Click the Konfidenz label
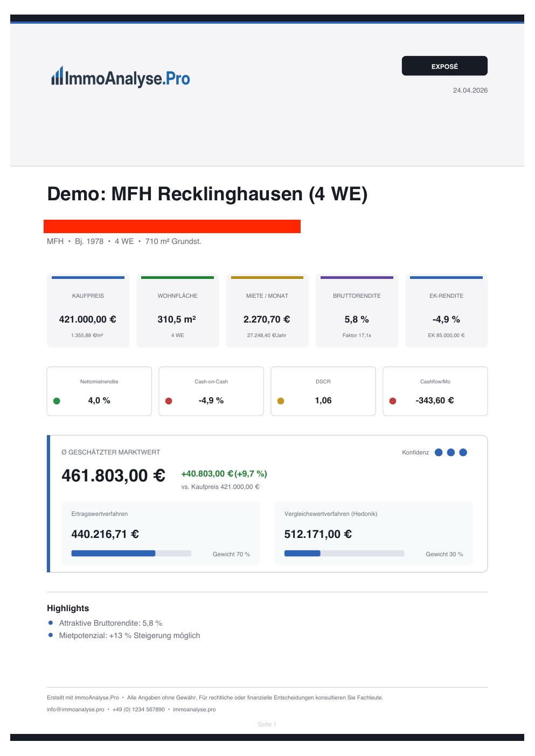The image size is (535, 756). [415, 452]
